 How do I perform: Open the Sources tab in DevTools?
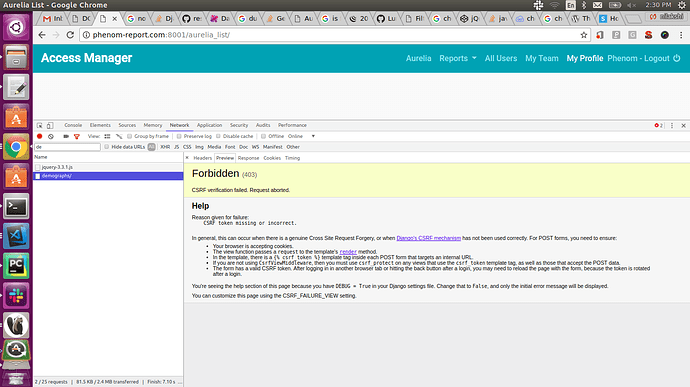[x=127, y=125]
